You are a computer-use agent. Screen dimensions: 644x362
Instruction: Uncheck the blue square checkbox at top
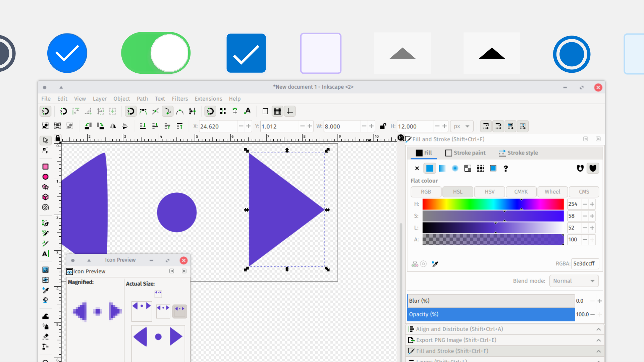[x=246, y=53]
